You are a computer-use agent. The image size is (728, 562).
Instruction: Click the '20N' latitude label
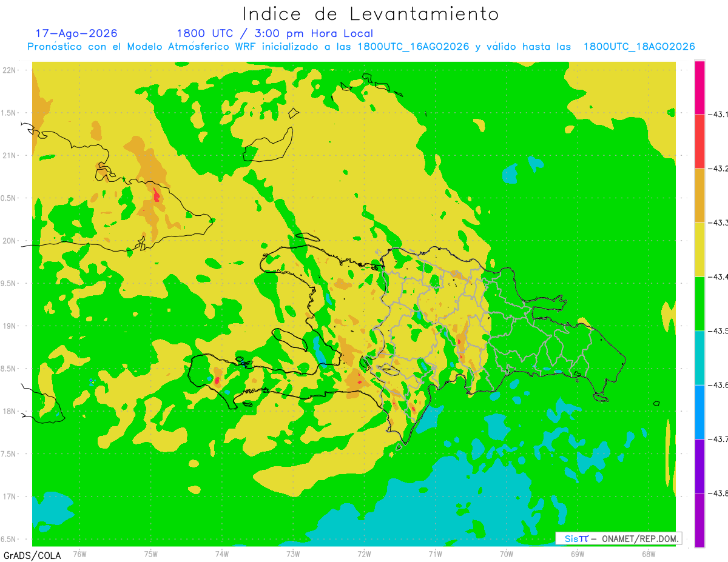(x=10, y=241)
